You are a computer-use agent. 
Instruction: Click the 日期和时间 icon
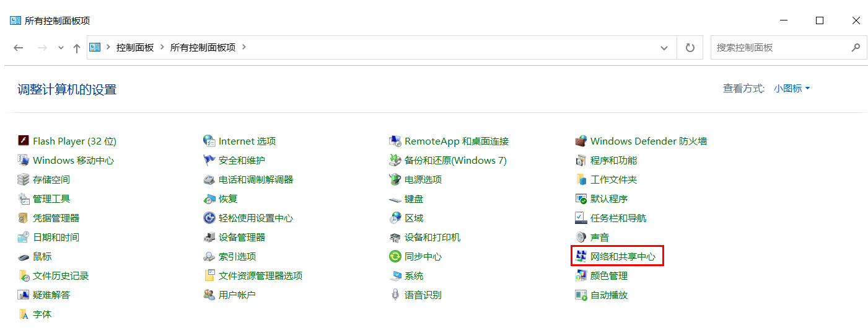click(x=24, y=237)
